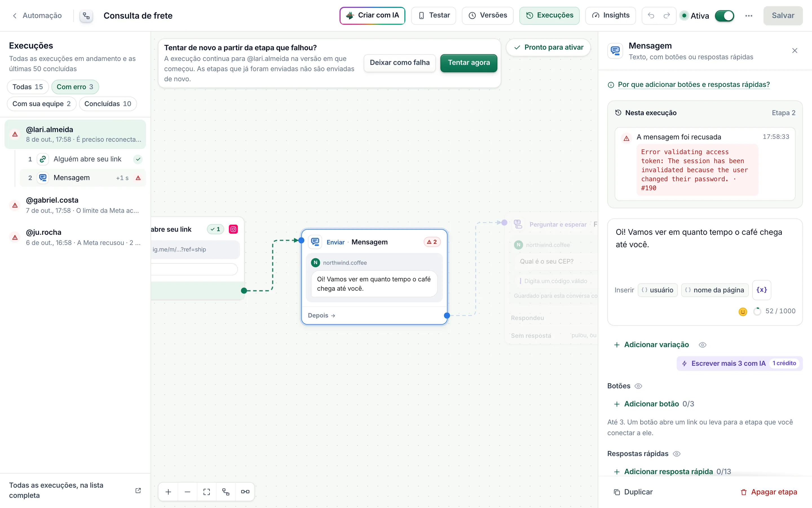Click the fit-to-screen canvas icon

(x=207, y=492)
